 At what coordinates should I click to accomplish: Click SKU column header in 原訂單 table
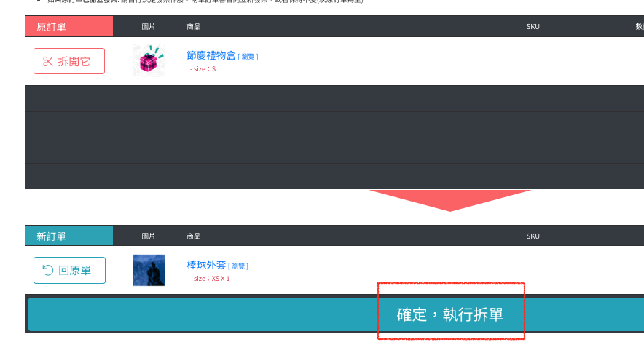coord(533,27)
